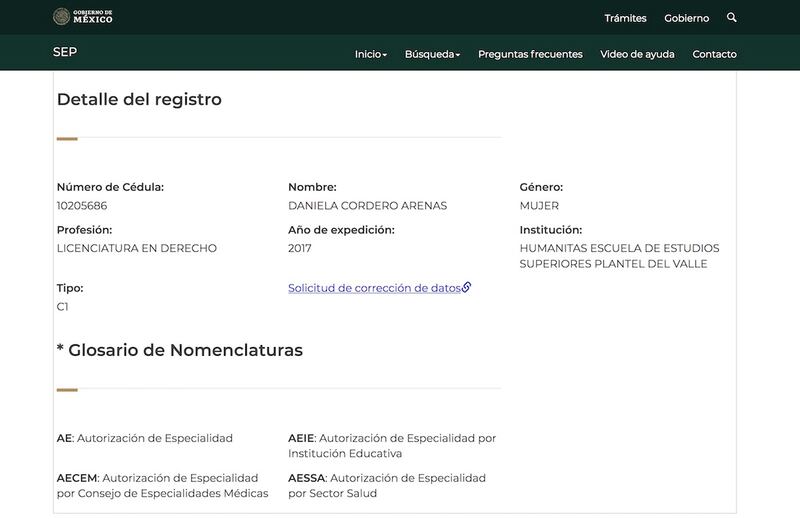Open Trámites in top bar

click(626, 18)
